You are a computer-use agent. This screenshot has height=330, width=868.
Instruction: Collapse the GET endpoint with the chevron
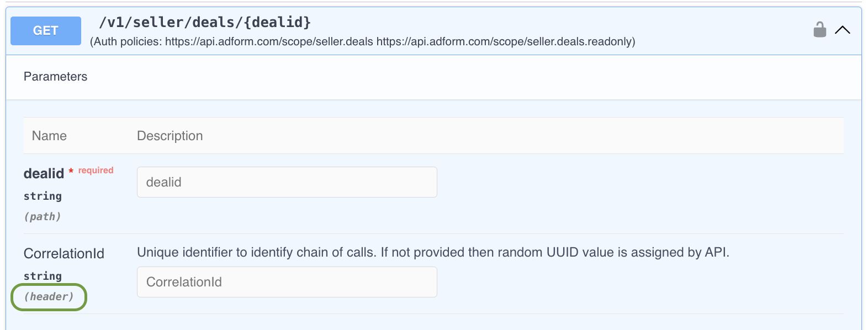pos(842,30)
